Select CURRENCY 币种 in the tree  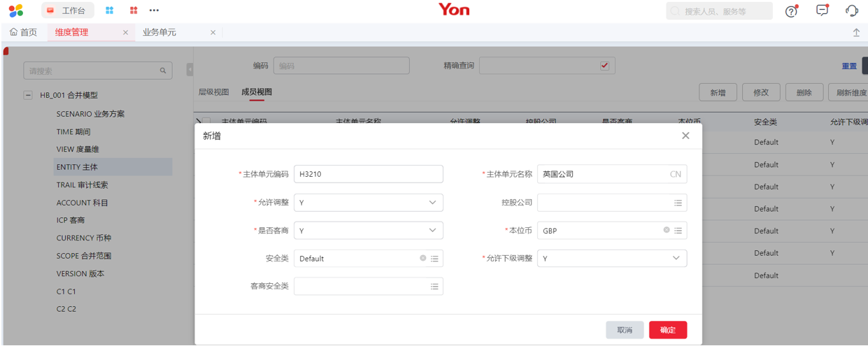(x=83, y=238)
